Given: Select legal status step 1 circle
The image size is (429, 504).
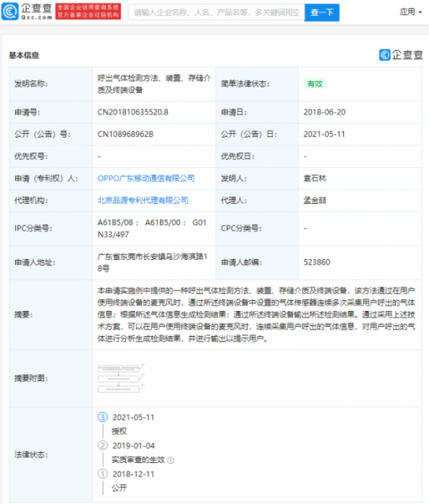Looking at the screenshot, I should tap(102, 474).
